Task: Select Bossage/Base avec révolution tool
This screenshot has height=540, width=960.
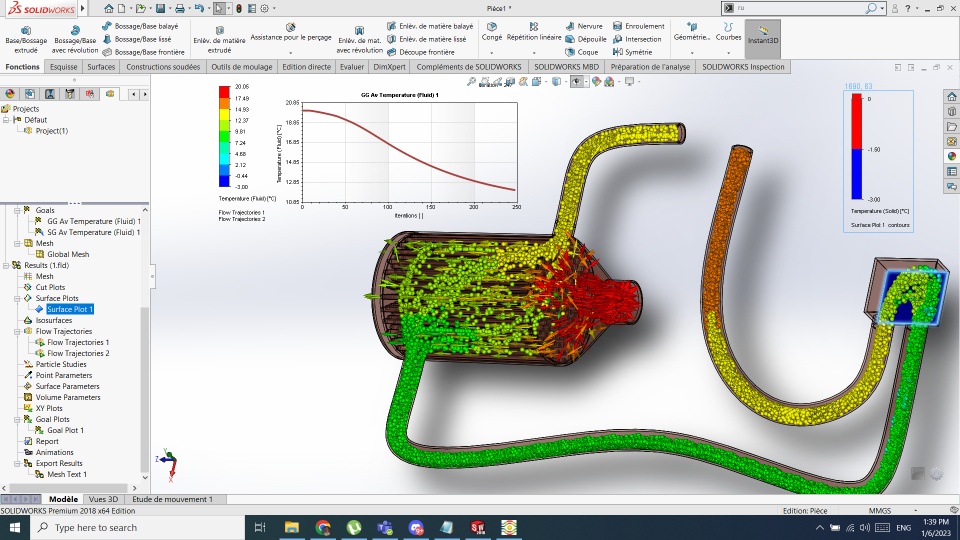Action: (x=75, y=40)
